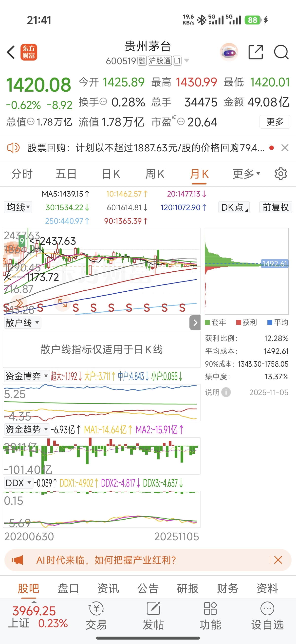Viewport: 296px width, 644px height.
Task: Tap the red 获利 legend swatch
Action: (239, 322)
